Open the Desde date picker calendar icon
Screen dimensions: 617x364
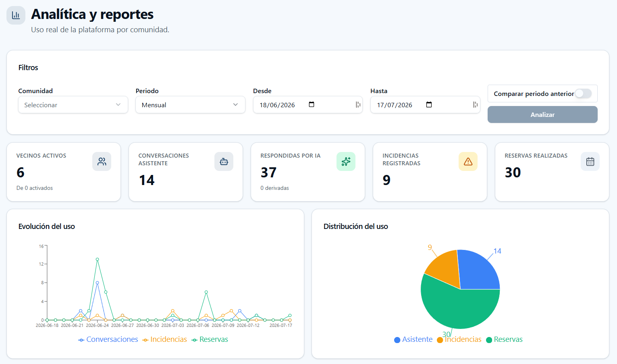tap(312, 105)
